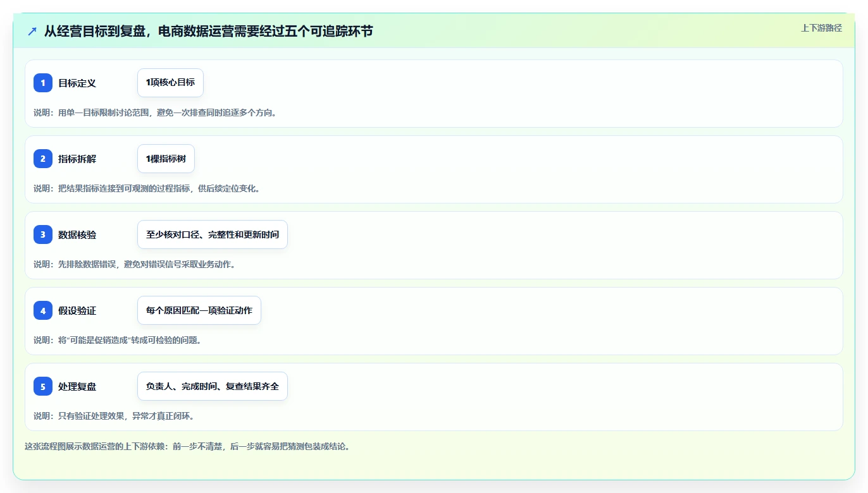Screen dimensions: 868x493
Task: Click the 指标拆解 step title
Action: coord(77,159)
